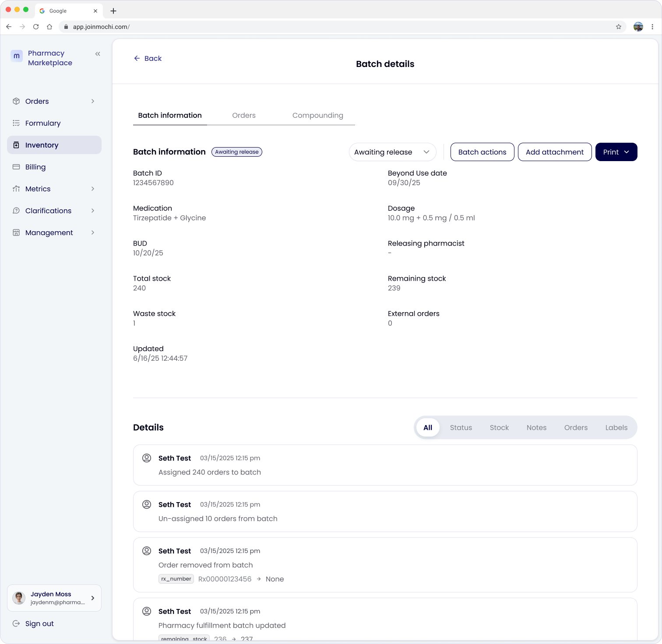Filter details by Orders
The image size is (662, 644).
coord(576,428)
